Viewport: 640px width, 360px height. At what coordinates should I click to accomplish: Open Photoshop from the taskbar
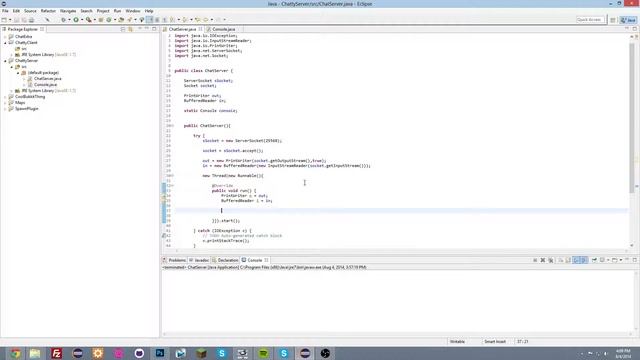click(x=160, y=353)
